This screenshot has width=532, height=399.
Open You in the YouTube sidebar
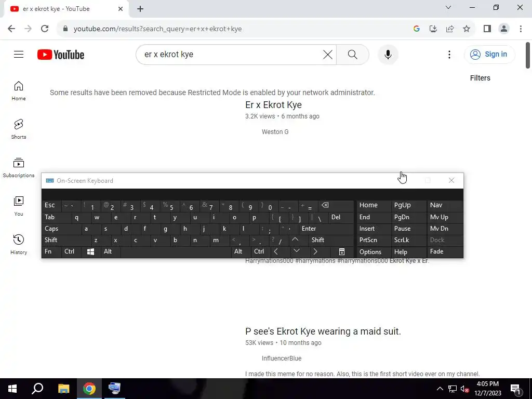tap(19, 206)
